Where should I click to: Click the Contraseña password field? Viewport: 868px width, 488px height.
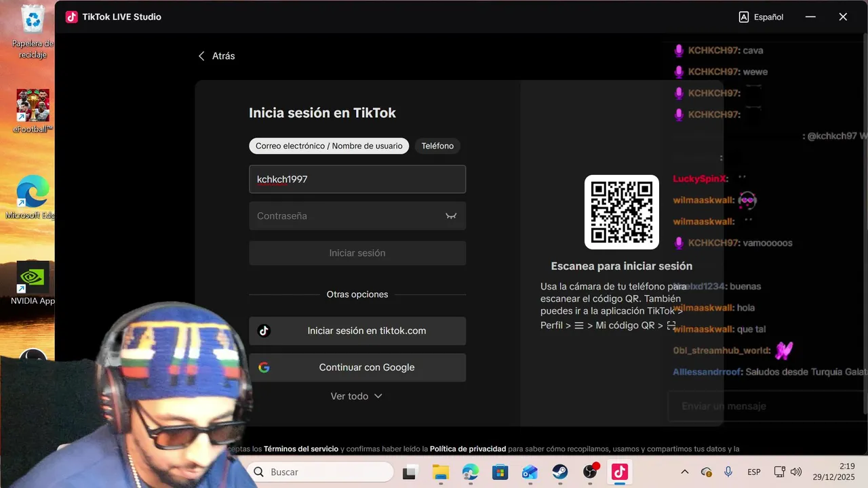tap(357, 216)
